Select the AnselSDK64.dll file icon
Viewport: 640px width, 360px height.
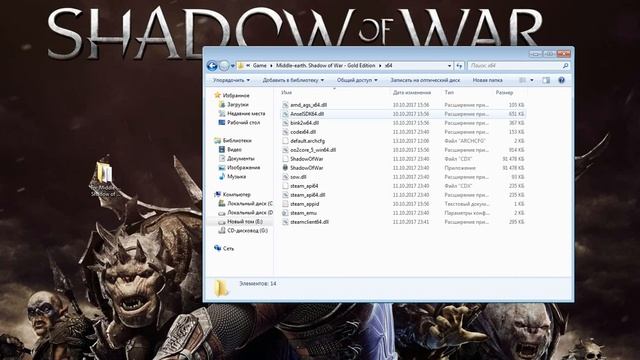(x=285, y=114)
